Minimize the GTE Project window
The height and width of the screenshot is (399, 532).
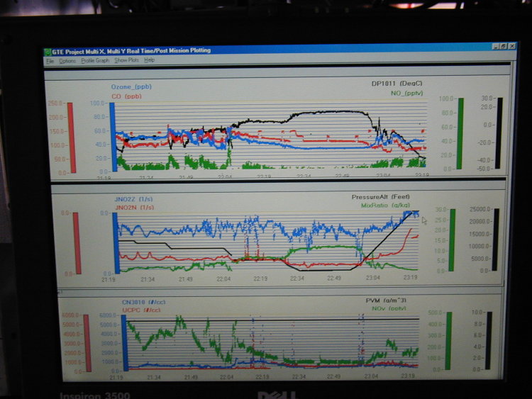(496, 47)
